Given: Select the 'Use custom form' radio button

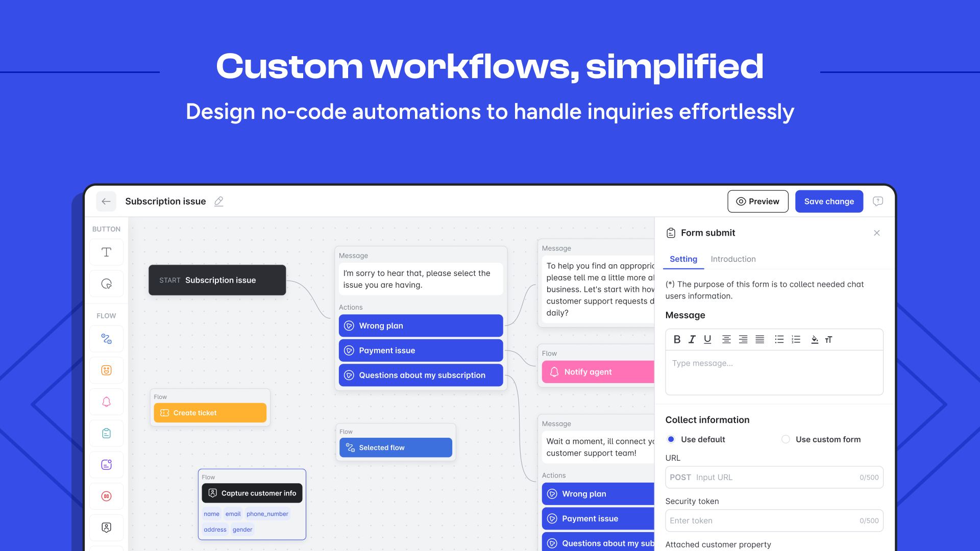Looking at the screenshot, I should click(786, 439).
